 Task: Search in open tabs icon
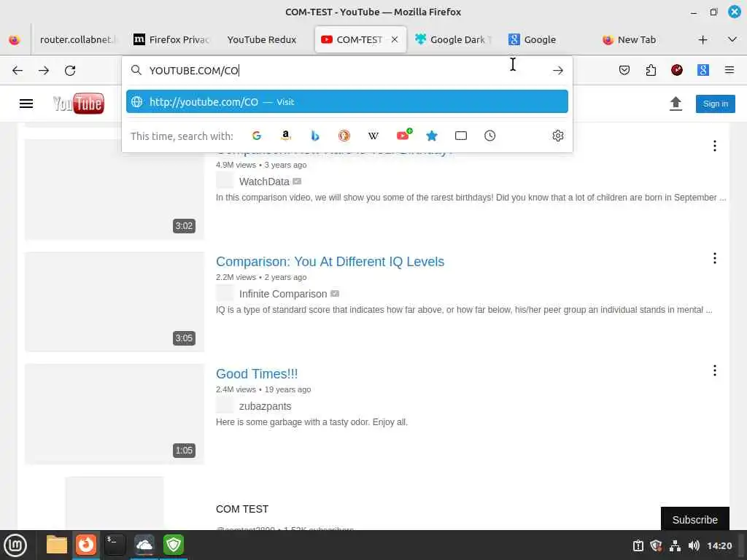(461, 136)
